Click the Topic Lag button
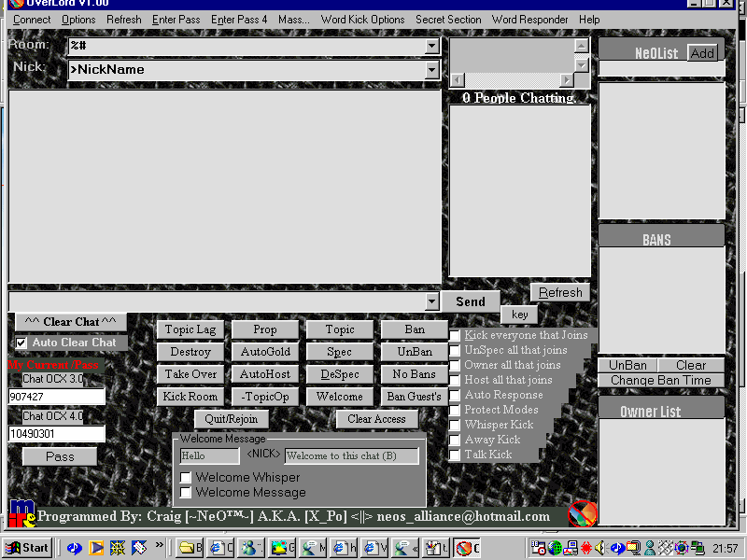747x560 pixels. 190,329
